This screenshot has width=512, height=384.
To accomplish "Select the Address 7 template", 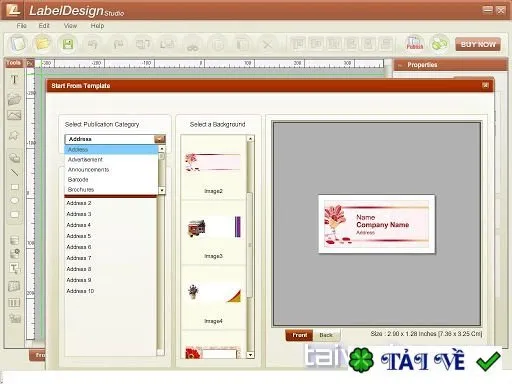I will tap(110, 258).
